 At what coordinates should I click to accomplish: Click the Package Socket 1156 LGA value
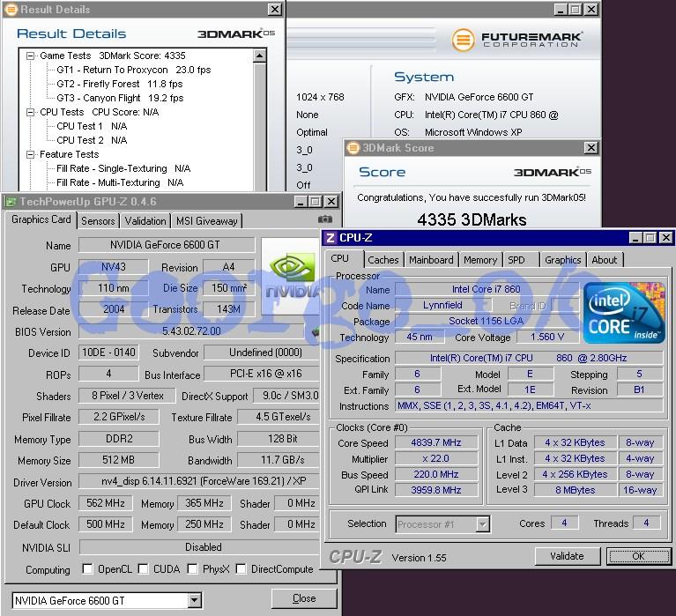(x=487, y=321)
